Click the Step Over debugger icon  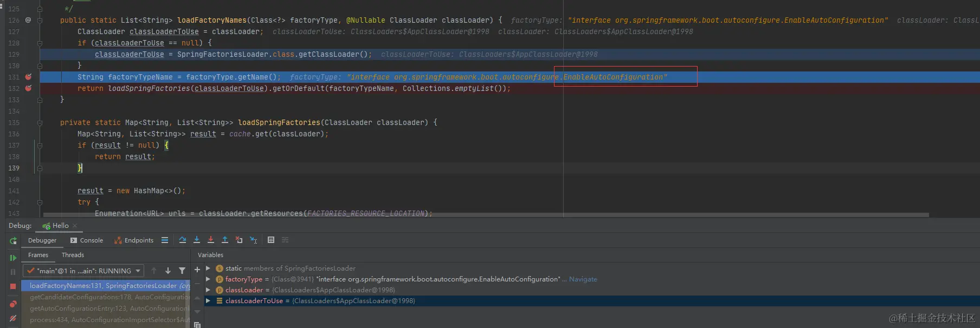coord(182,240)
